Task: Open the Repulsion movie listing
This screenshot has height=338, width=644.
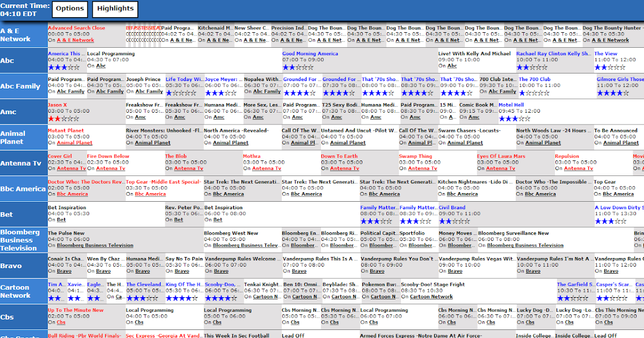Action: pos(567,156)
